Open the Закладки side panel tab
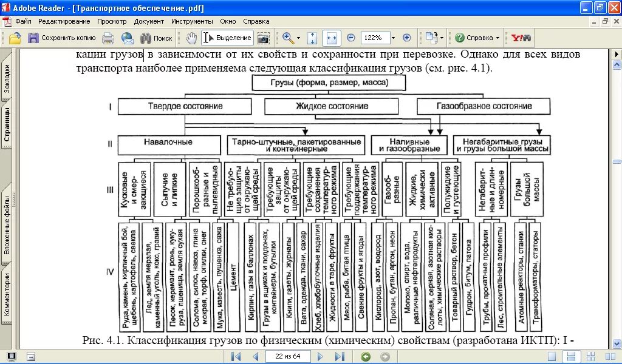 [7, 78]
